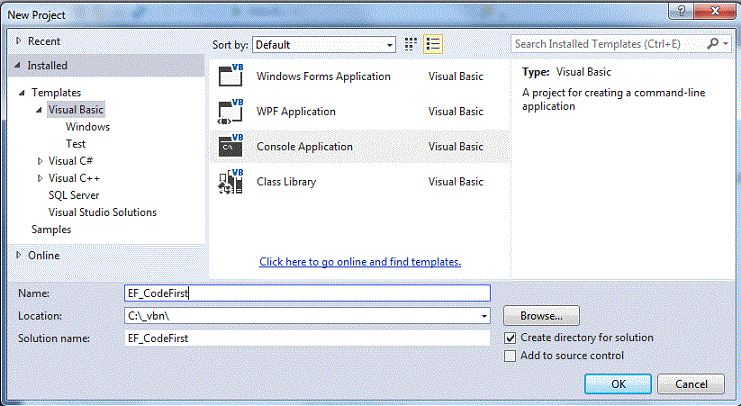Select Windows under Visual Basic
The width and height of the screenshot is (741, 406).
87,127
